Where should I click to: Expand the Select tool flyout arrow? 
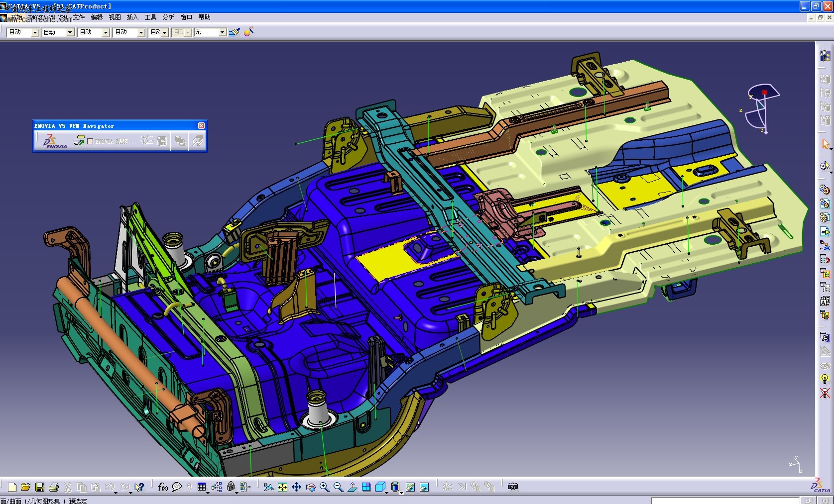(x=831, y=149)
